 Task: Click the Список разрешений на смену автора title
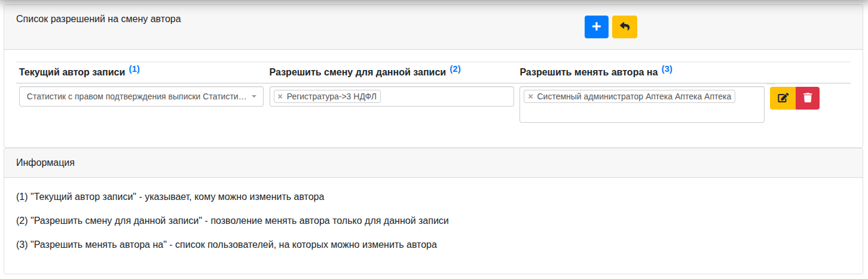(x=99, y=19)
